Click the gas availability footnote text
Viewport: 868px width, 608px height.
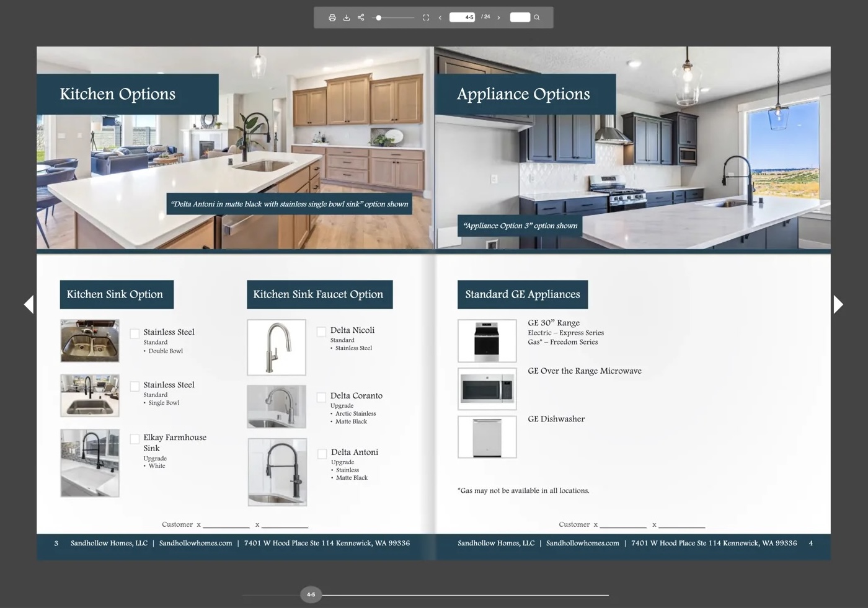pos(523,491)
